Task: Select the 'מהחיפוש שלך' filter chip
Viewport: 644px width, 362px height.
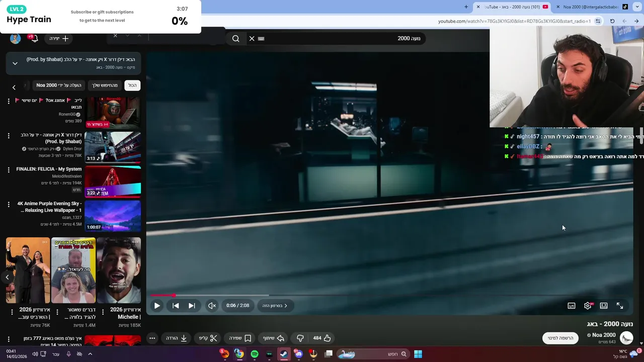Action: coord(105,85)
